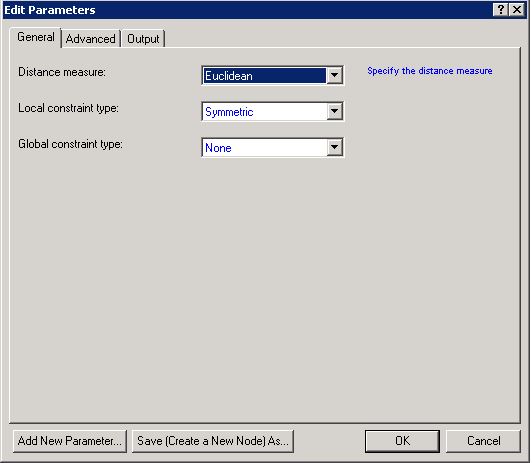The width and height of the screenshot is (532, 463).
Task: Click the 'Local constraint type:' label
Action: 69,108
